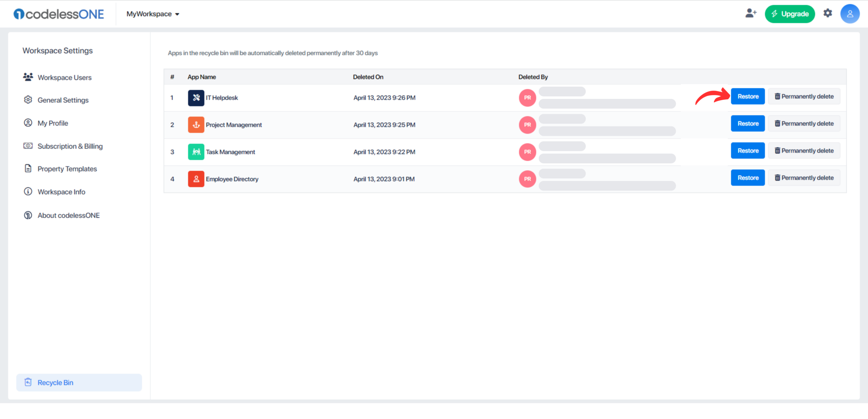Click the IT Helpdesk app name
868x419 pixels.
222,98
